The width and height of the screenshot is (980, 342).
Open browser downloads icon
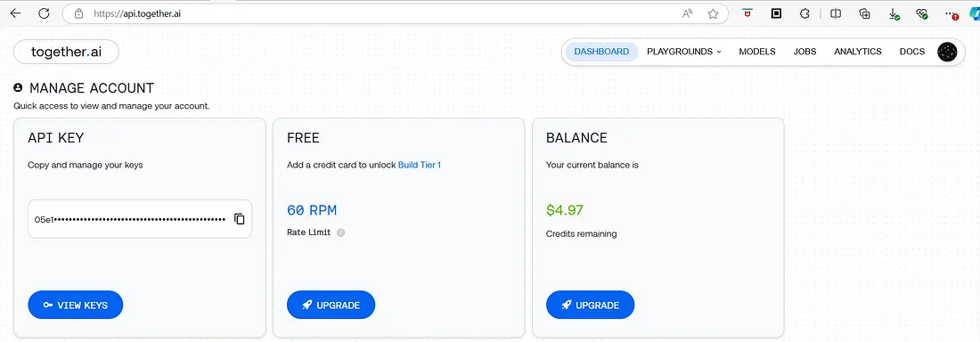(894, 13)
